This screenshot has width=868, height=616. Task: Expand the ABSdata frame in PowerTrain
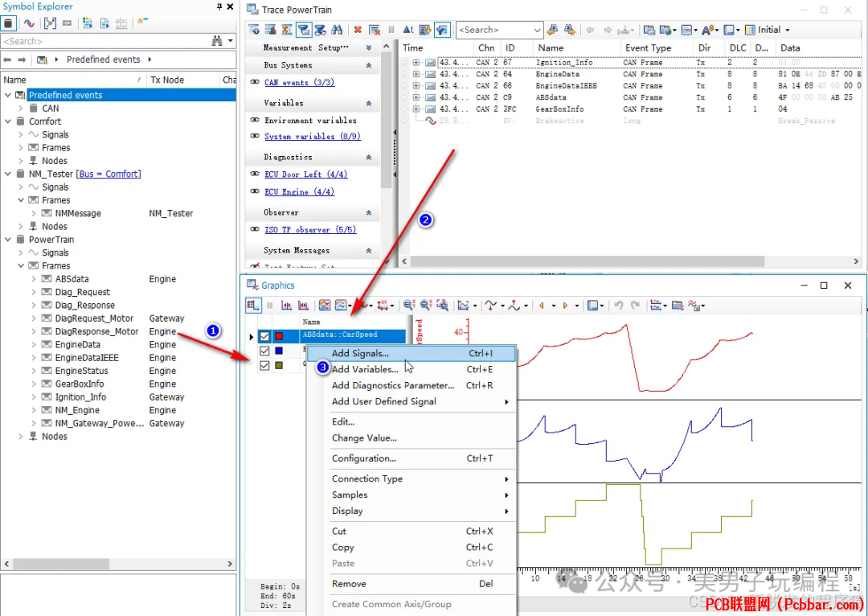[x=34, y=279]
